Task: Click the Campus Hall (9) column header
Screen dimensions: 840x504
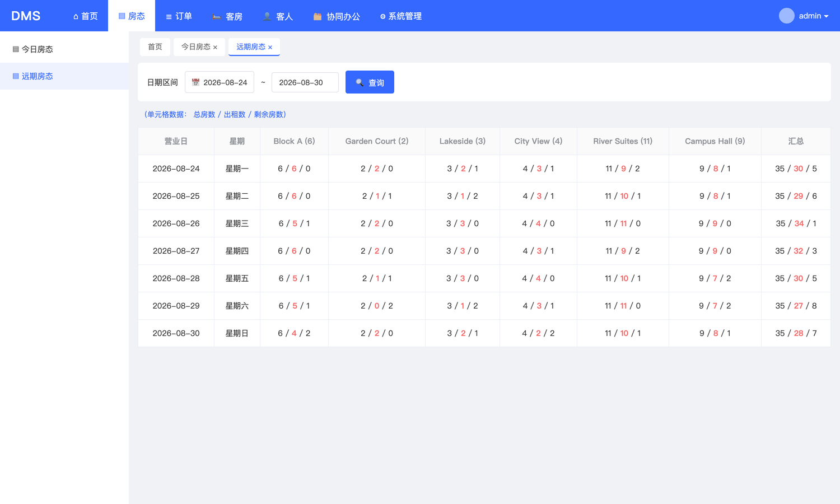Action: (x=715, y=141)
